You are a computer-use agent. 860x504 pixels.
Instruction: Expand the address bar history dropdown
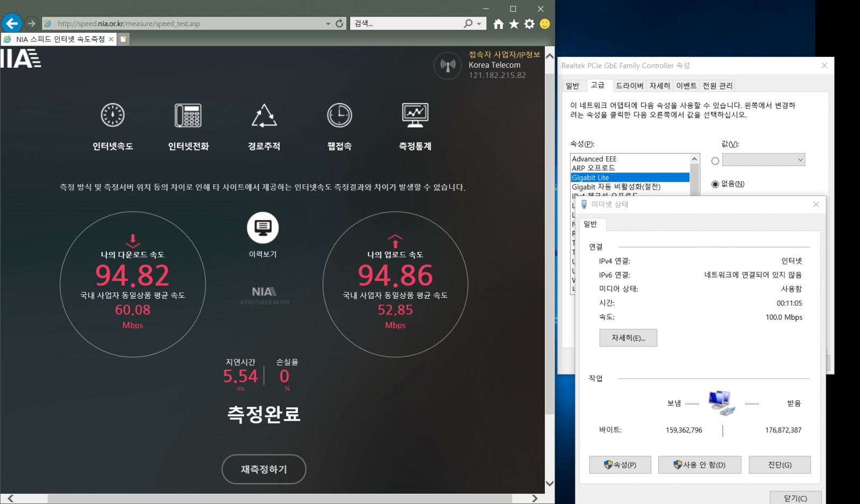pyautogui.click(x=328, y=24)
